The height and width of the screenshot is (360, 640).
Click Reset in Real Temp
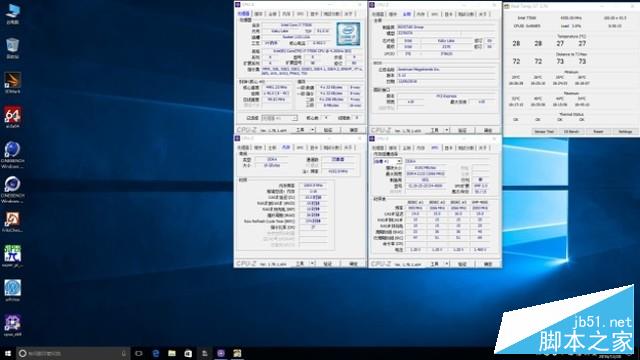tap(598, 131)
